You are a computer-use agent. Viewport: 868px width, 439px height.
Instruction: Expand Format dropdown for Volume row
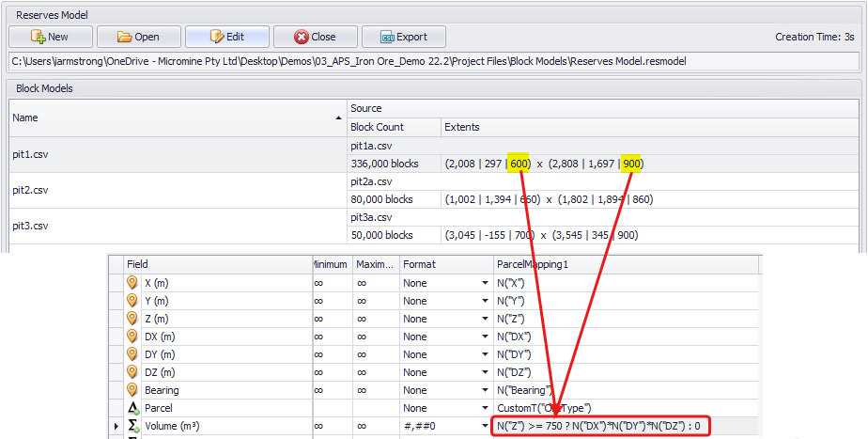point(485,427)
